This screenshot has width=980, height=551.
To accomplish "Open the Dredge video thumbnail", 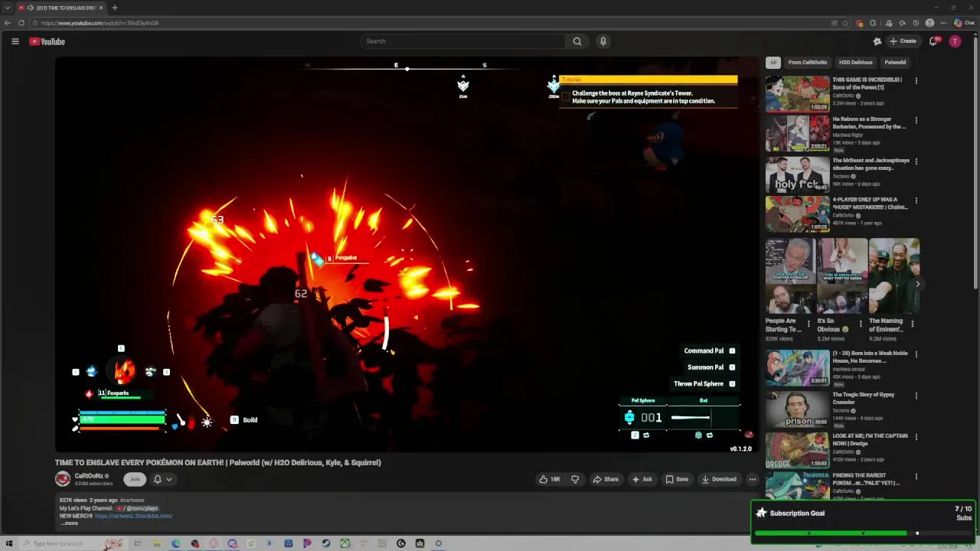I will (797, 450).
